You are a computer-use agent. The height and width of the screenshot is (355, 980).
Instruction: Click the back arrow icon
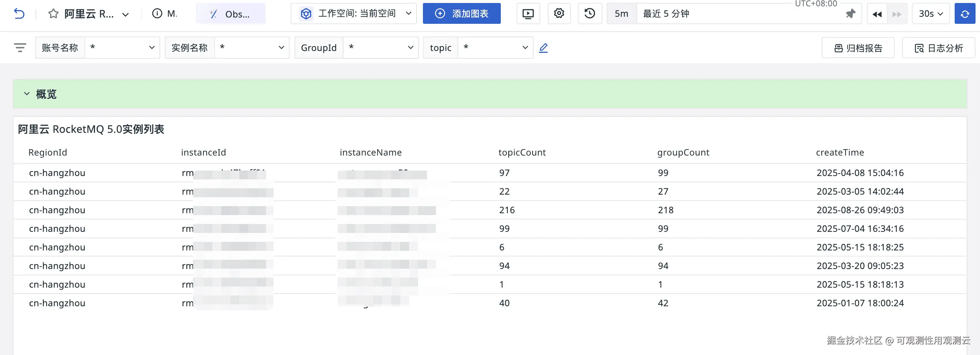tap(19, 14)
